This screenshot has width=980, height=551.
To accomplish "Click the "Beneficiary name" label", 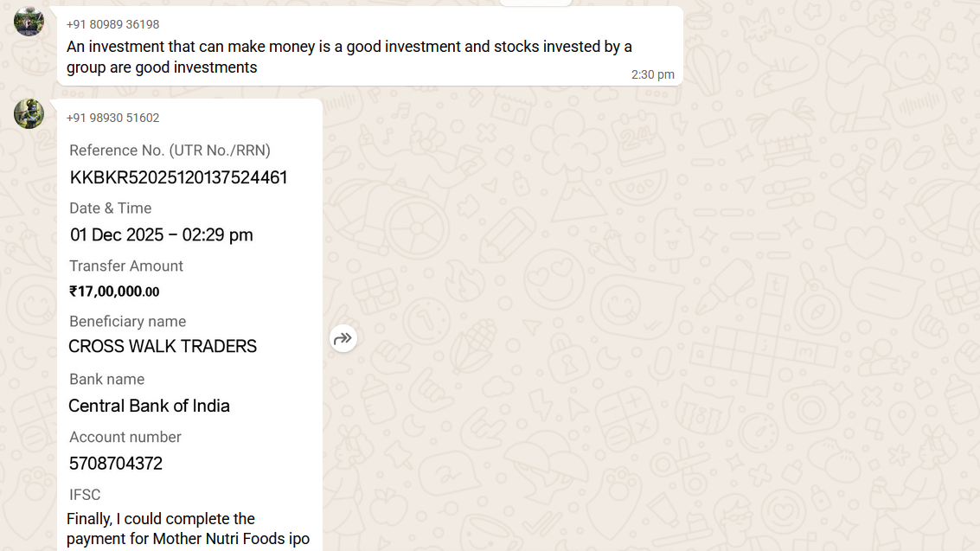I will [127, 322].
